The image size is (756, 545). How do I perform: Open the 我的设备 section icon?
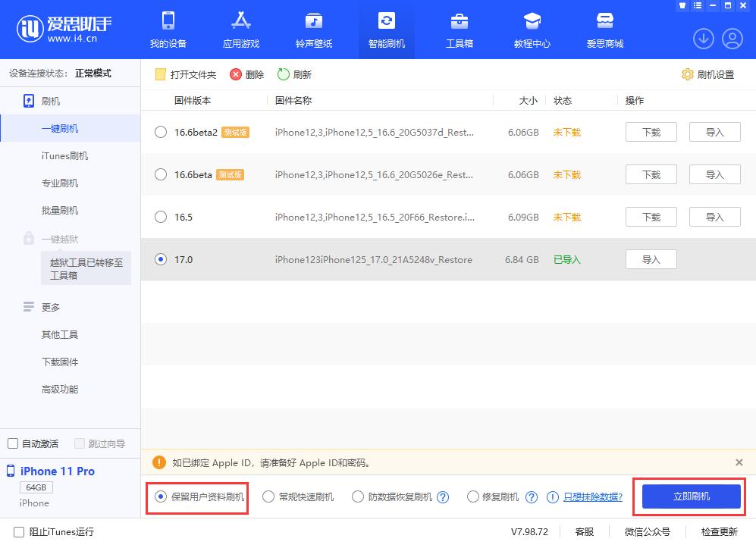tap(168, 23)
